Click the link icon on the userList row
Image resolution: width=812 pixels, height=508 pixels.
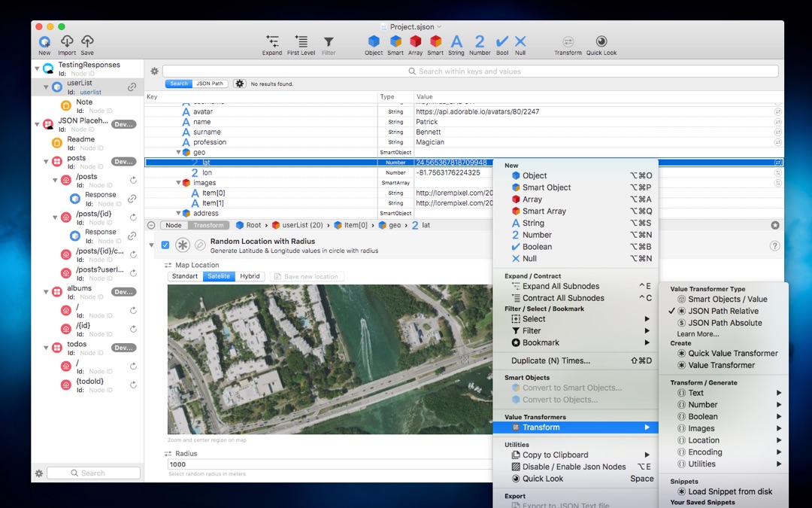[x=132, y=87]
